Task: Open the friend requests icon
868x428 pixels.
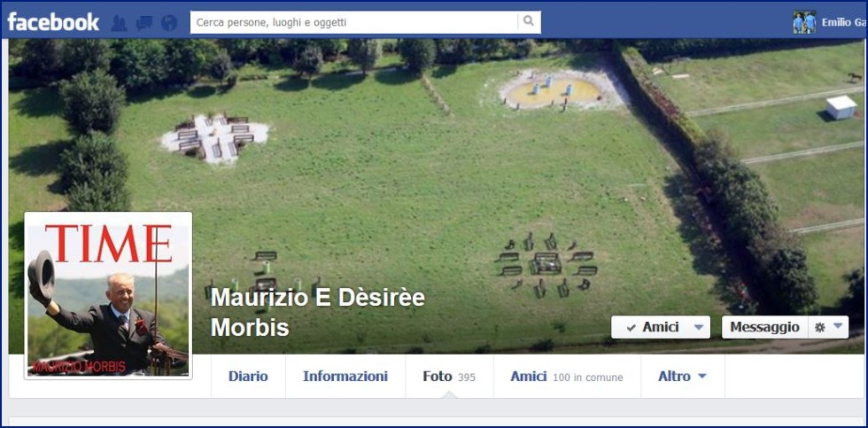Action: (x=119, y=23)
